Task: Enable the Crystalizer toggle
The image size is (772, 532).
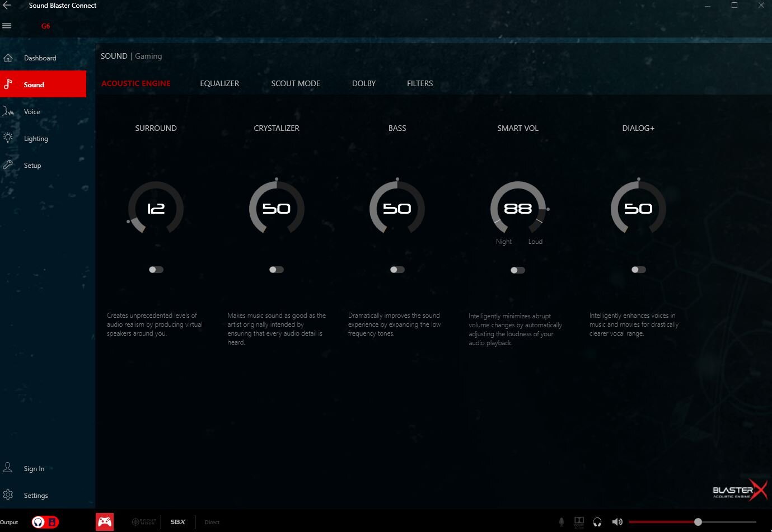Action: (x=277, y=270)
